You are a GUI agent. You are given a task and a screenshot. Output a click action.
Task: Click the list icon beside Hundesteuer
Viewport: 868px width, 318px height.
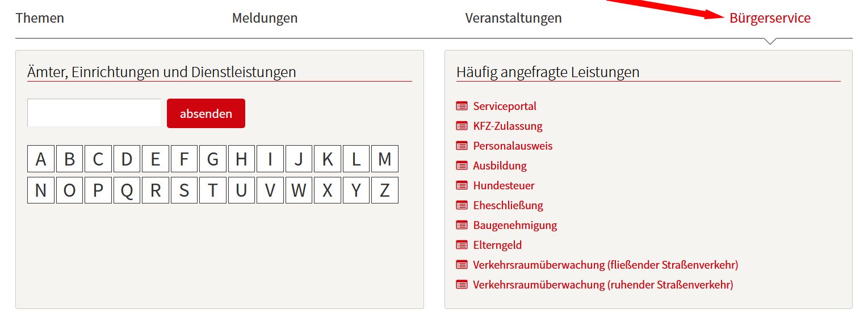[x=462, y=185]
